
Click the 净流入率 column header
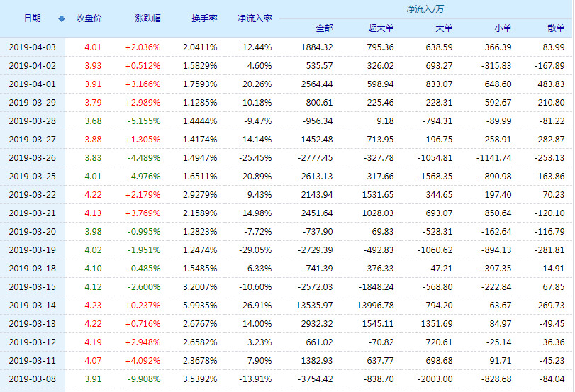tap(255, 18)
